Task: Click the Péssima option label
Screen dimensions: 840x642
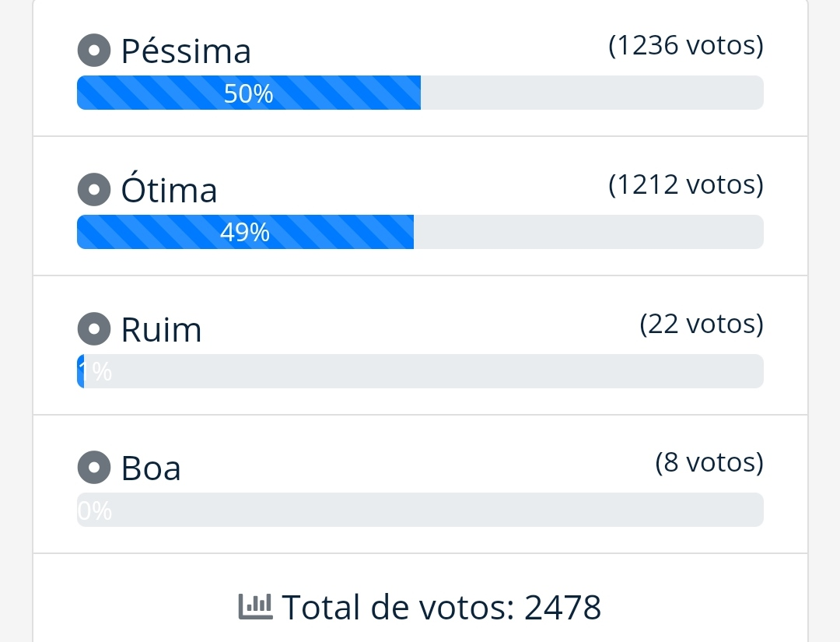Action: coord(186,51)
